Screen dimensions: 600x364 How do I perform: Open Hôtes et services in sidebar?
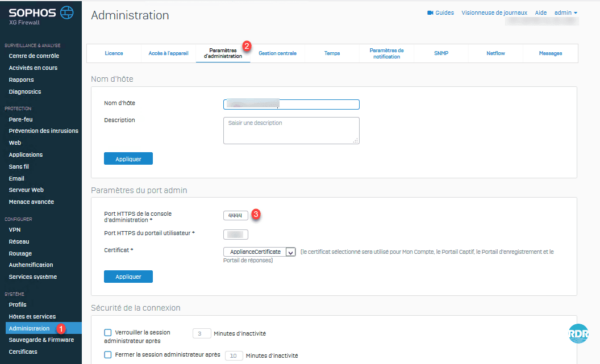[32, 317]
